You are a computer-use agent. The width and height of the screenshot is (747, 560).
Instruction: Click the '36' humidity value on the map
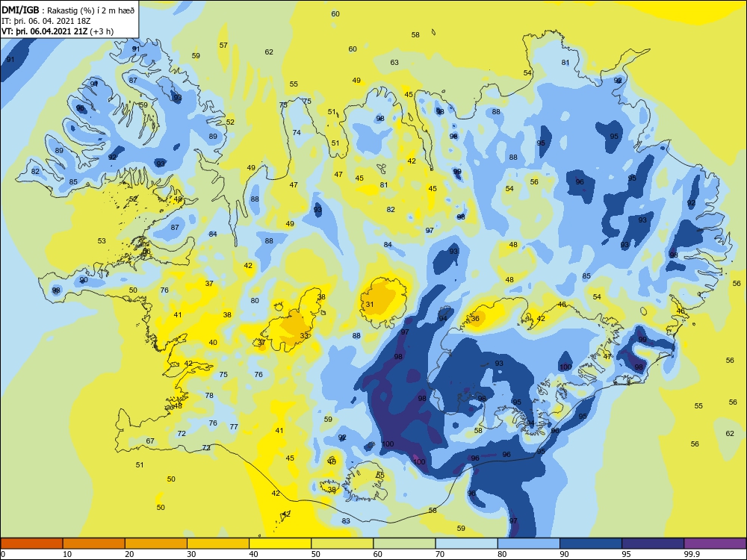[475, 319]
